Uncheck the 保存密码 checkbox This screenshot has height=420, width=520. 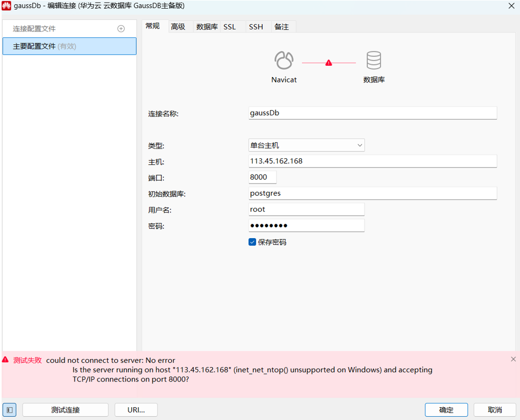(x=252, y=242)
